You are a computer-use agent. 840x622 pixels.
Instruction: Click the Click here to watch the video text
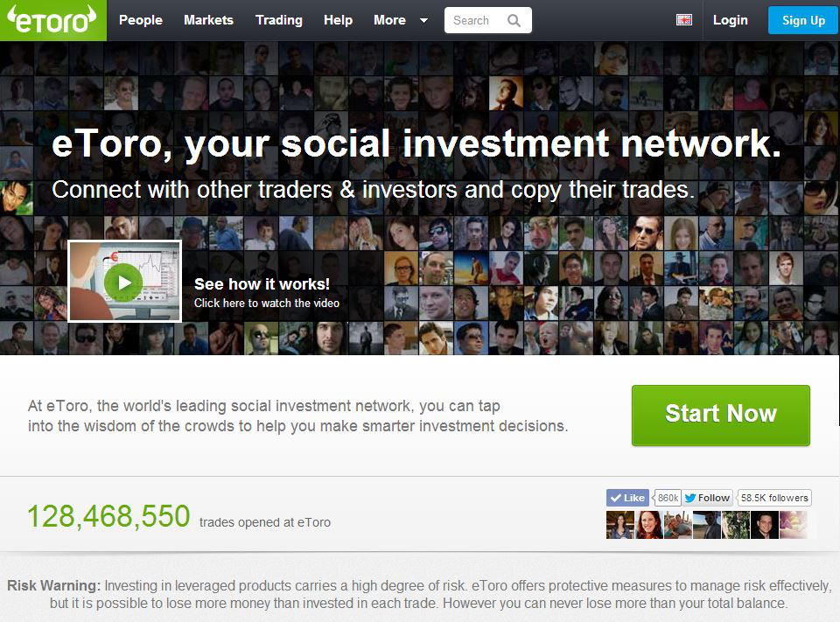pyautogui.click(x=267, y=304)
